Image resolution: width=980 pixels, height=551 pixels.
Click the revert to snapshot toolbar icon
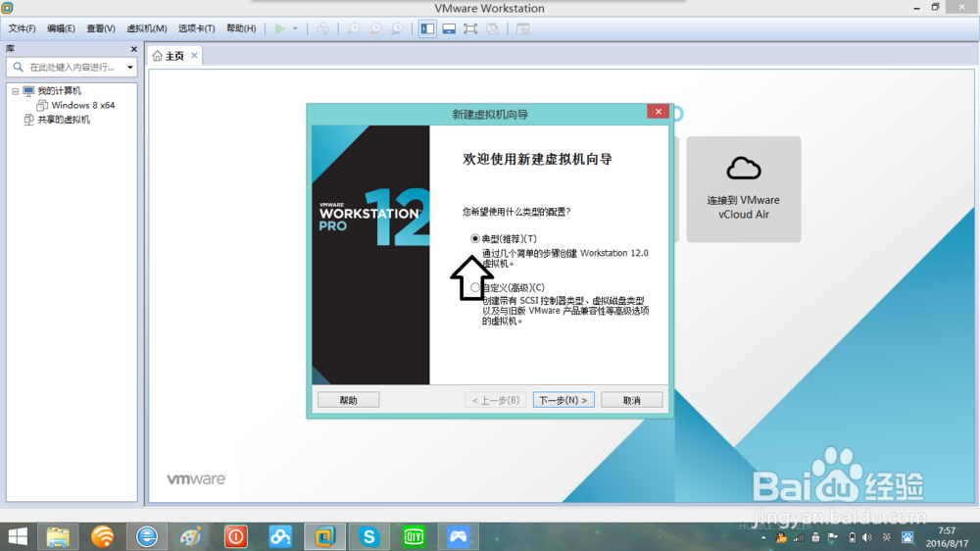pos(375,28)
